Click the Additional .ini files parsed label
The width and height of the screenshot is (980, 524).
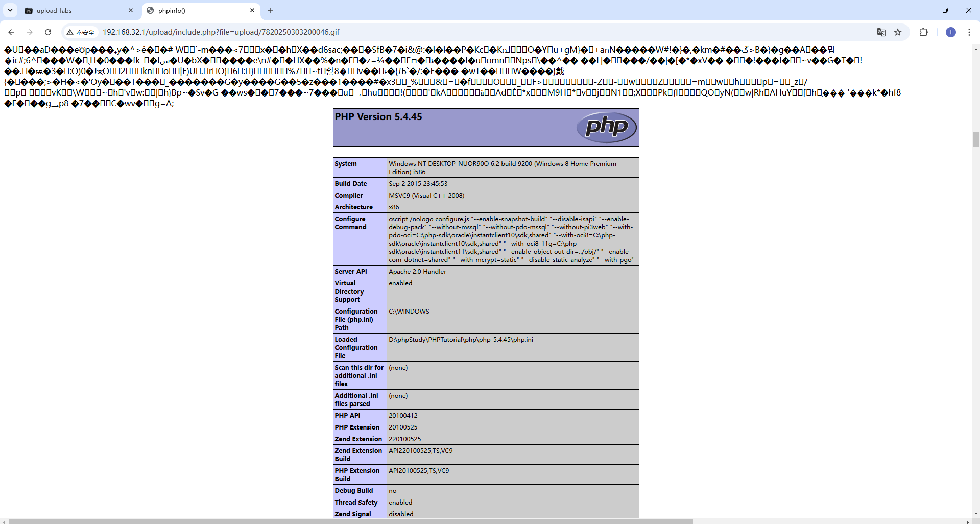[356, 400]
